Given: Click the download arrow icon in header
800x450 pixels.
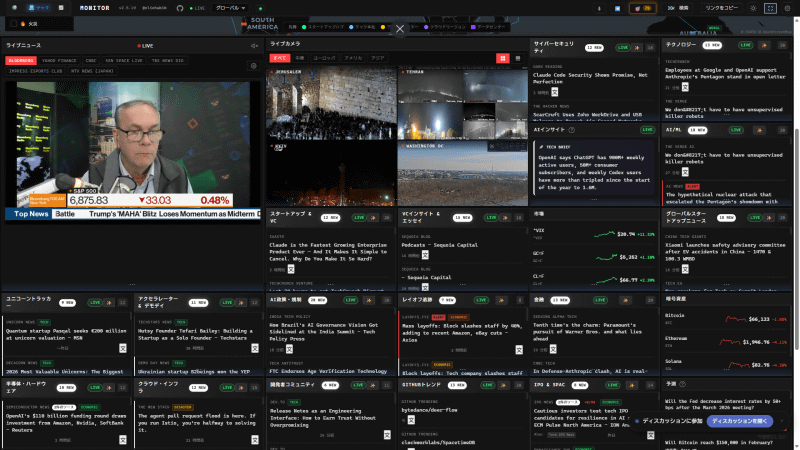Looking at the screenshot, I should pyautogui.click(x=599, y=8).
